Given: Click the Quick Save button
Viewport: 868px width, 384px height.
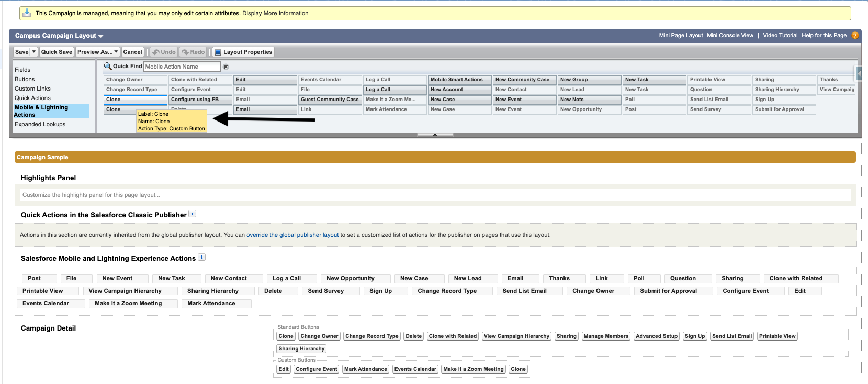Looking at the screenshot, I should click(x=57, y=52).
